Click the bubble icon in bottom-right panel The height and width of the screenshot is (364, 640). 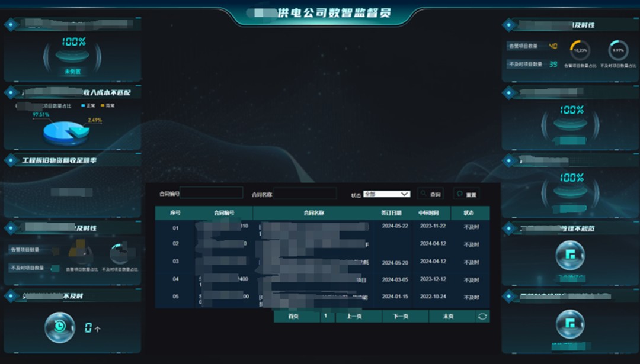570,324
